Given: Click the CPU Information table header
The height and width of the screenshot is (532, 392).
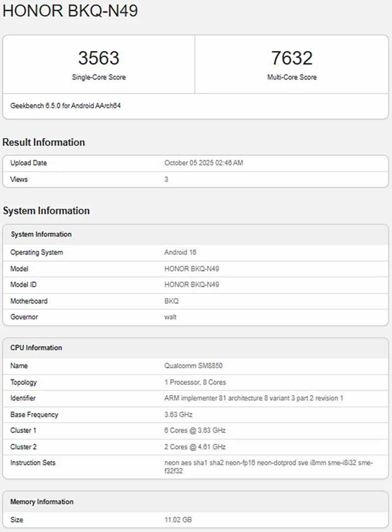Looking at the screenshot, I should [x=36, y=348].
